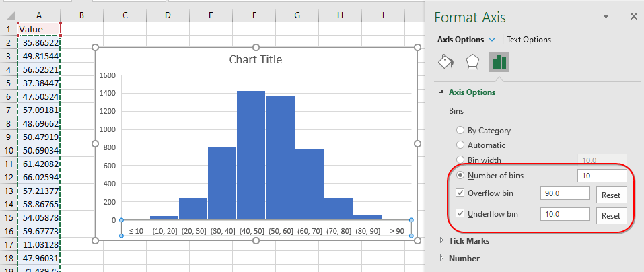Click the > 90 axis label
644x272 pixels.
(x=397, y=231)
